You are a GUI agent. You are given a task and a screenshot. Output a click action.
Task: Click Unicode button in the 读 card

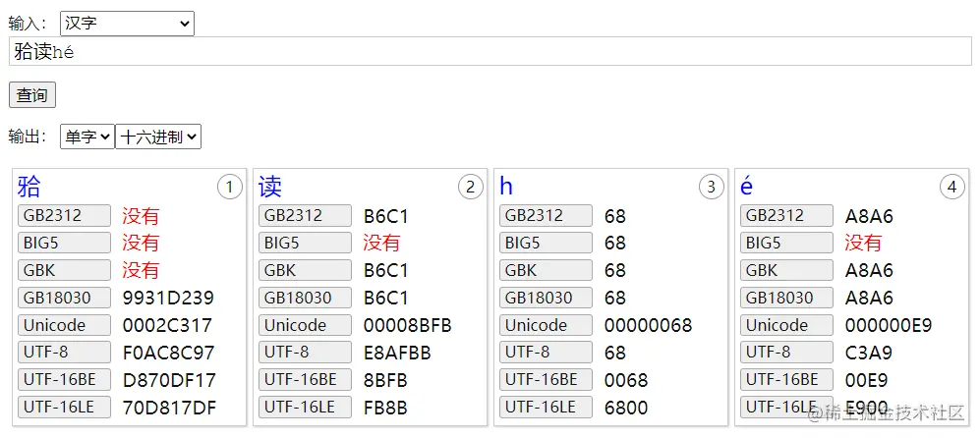click(x=305, y=325)
